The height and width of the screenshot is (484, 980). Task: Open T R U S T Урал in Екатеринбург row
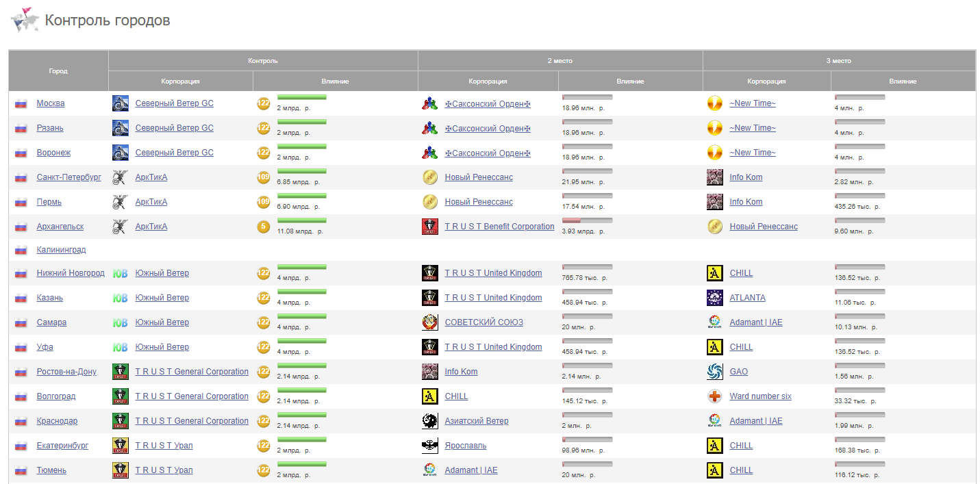pos(164,446)
